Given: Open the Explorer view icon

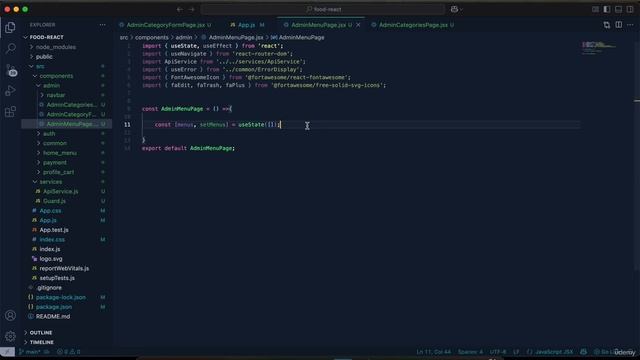Looking at the screenshot, I should point(11,27).
